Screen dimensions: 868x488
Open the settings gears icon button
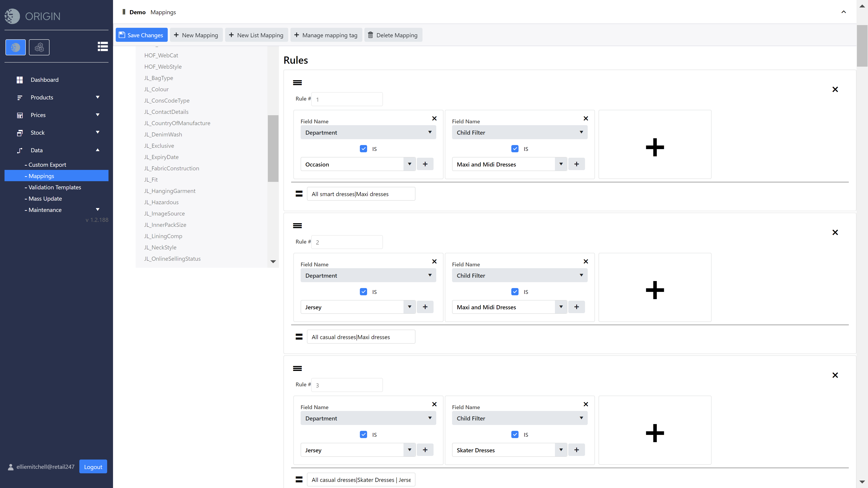click(x=39, y=47)
